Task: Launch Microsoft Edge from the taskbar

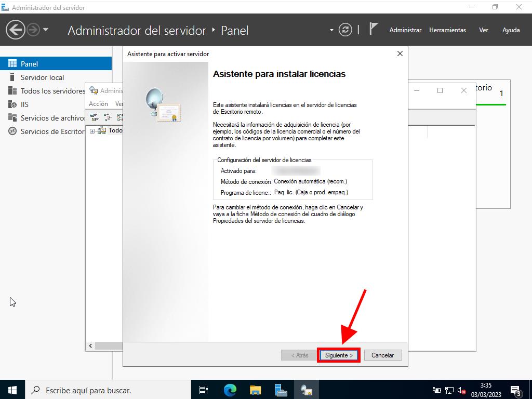Action: [x=230, y=390]
